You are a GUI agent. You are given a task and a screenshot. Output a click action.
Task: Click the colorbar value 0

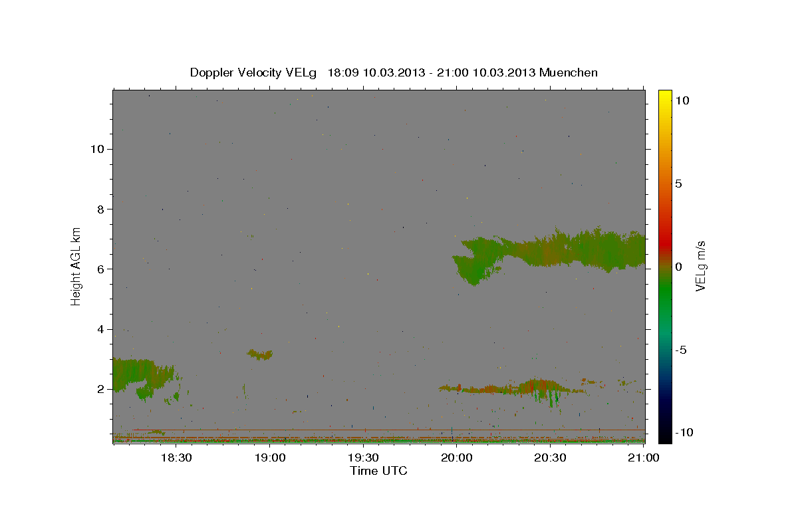[678, 267]
